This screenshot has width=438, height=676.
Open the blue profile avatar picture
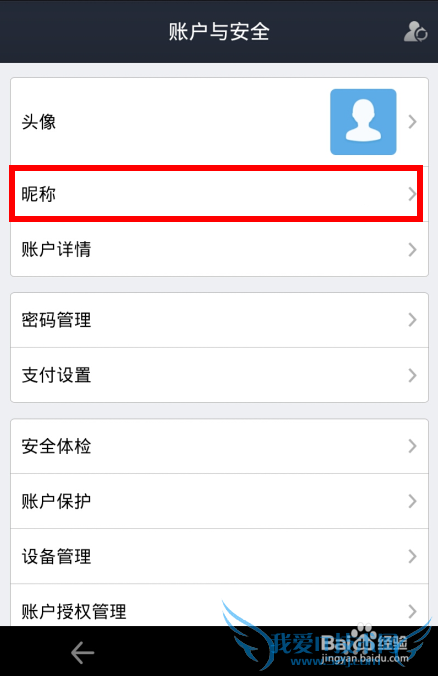(x=363, y=122)
